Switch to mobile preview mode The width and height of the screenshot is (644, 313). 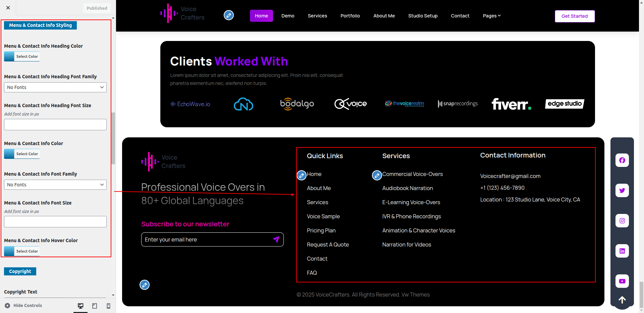(108, 306)
